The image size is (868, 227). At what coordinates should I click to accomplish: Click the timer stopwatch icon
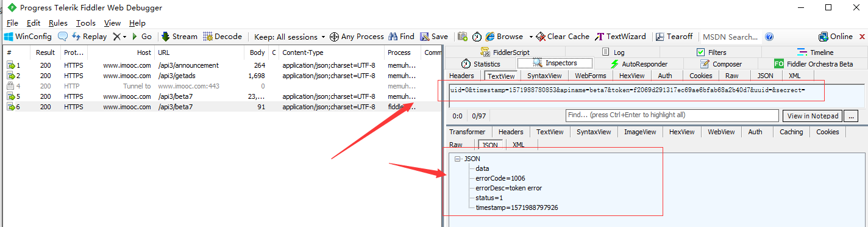477,37
